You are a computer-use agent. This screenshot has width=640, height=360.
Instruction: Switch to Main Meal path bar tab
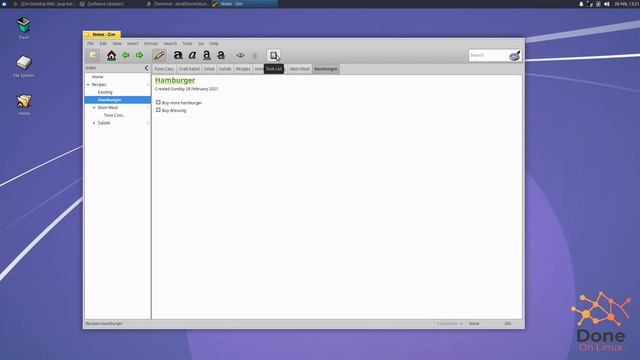click(299, 69)
